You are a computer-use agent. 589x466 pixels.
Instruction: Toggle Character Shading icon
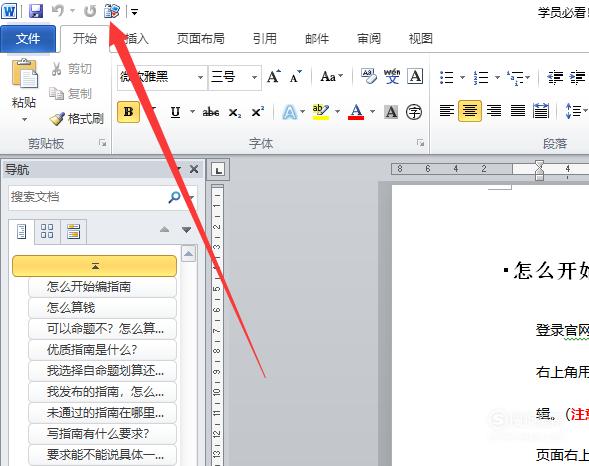[x=391, y=112]
